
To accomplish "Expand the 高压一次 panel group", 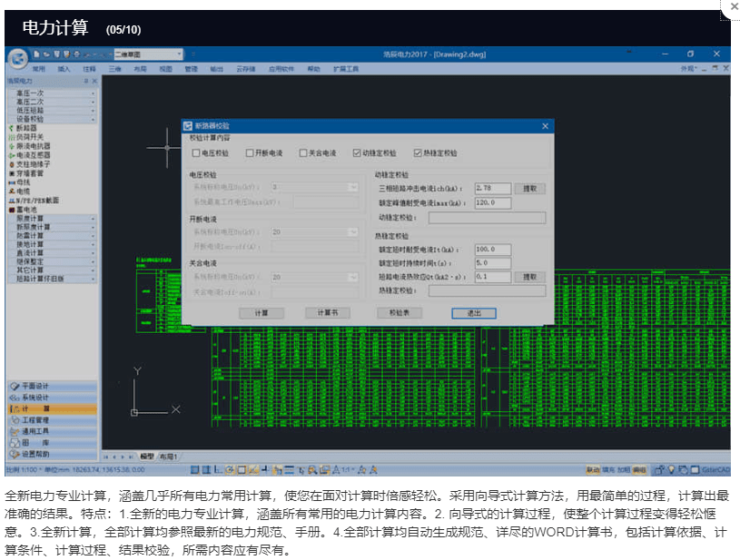I will (x=53, y=93).
